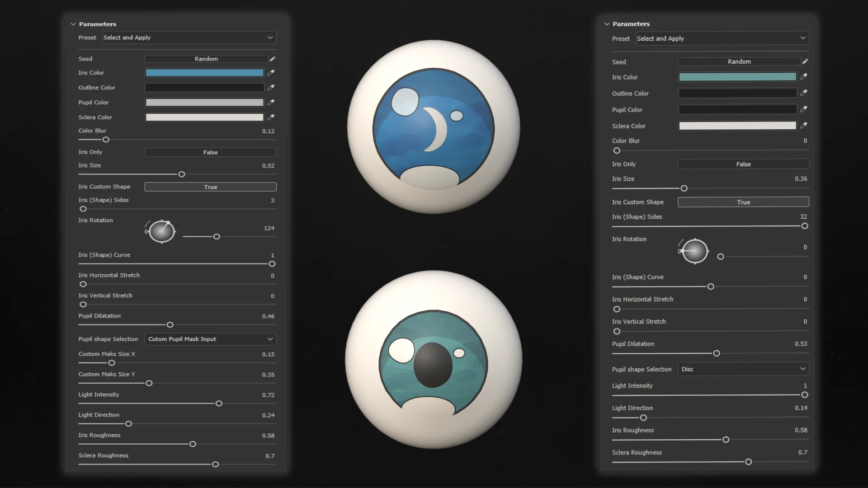This screenshot has width=868, height=488.
Task: Click Custom Maks Size Y slider handle
Action: point(149,383)
